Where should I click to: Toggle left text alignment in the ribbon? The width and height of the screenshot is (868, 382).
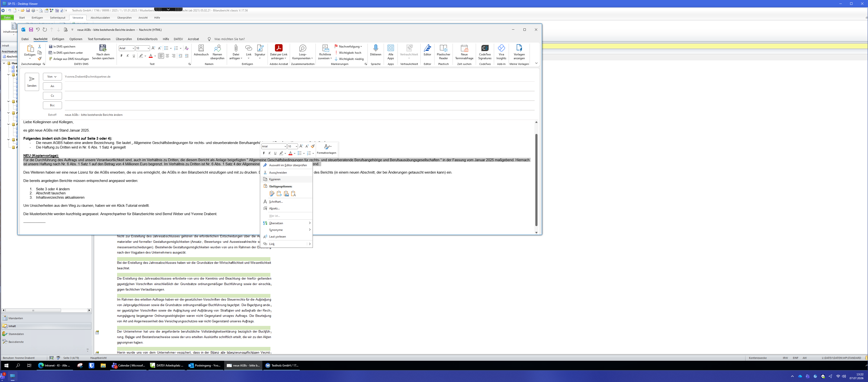coord(161,56)
